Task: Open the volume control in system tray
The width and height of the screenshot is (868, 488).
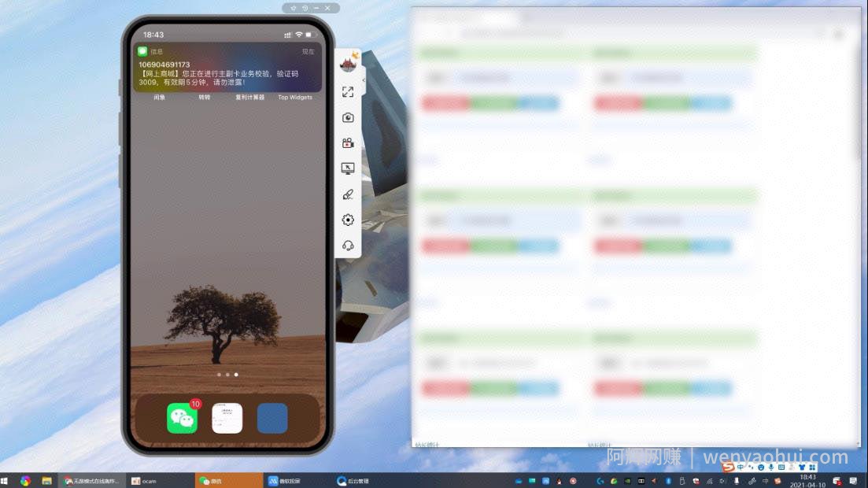Action: click(x=722, y=481)
